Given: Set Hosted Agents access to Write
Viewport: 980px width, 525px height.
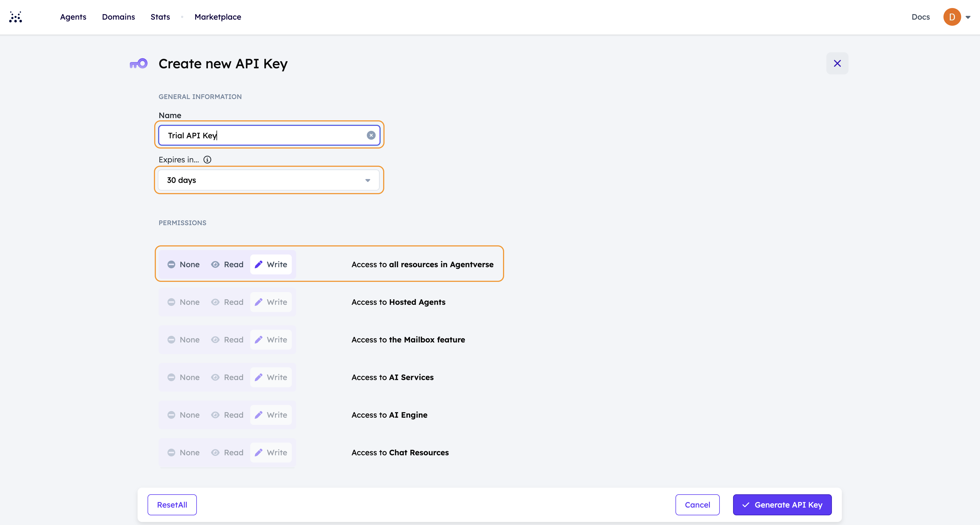Looking at the screenshot, I should click(271, 302).
